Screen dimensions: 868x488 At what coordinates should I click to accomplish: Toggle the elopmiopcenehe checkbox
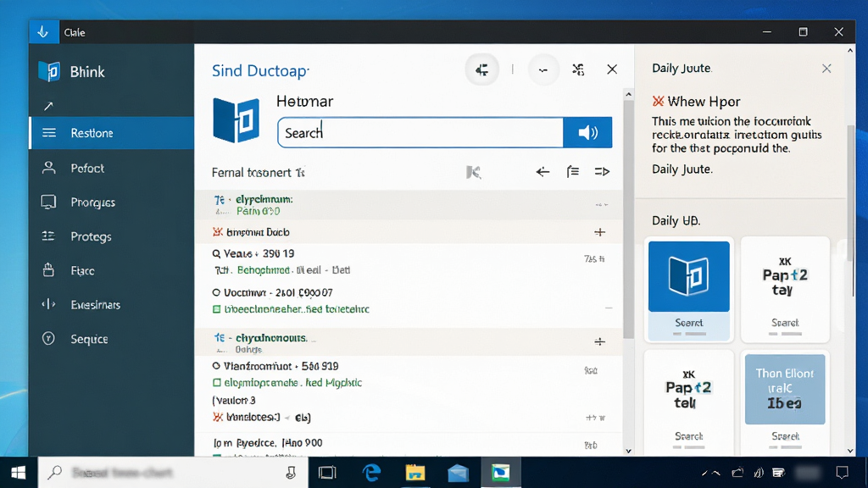(217, 382)
